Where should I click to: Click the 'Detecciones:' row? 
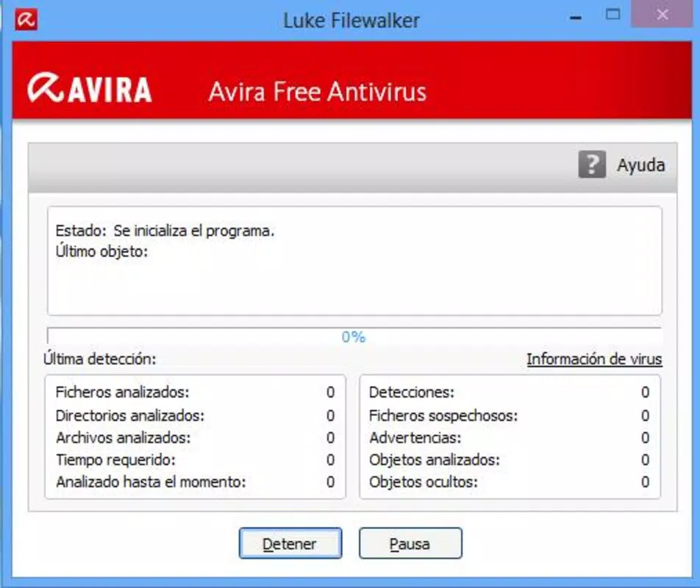[510, 392]
